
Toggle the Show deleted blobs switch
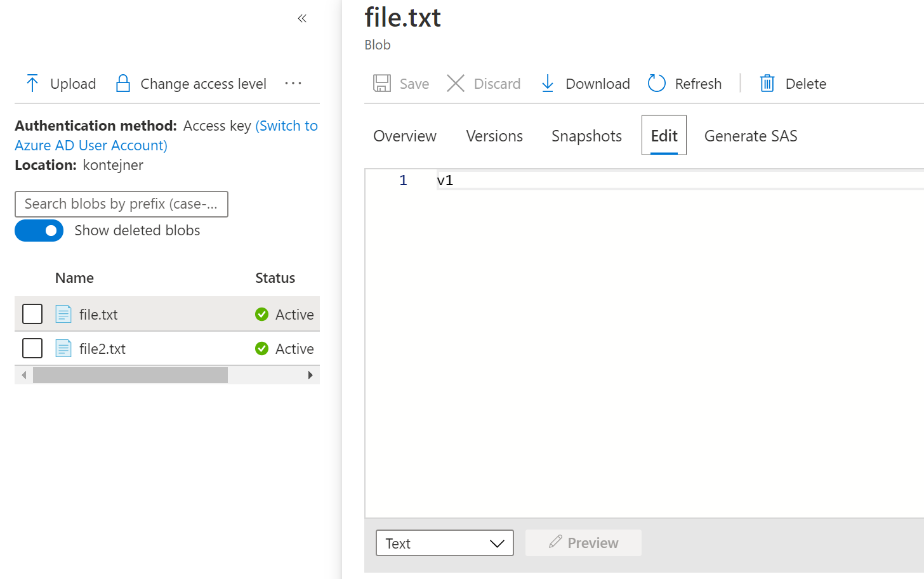click(39, 231)
